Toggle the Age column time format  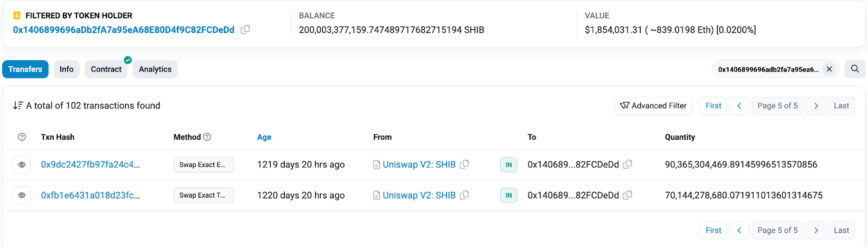click(x=264, y=137)
